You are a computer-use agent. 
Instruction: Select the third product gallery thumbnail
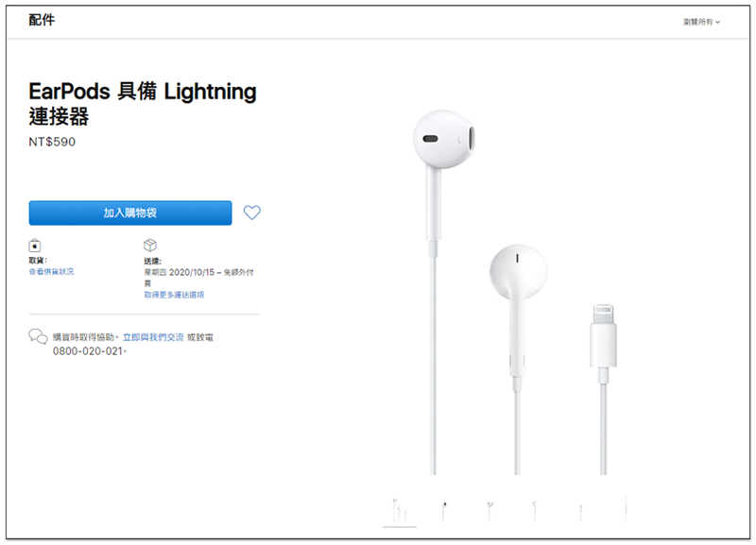pyautogui.click(x=490, y=511)
